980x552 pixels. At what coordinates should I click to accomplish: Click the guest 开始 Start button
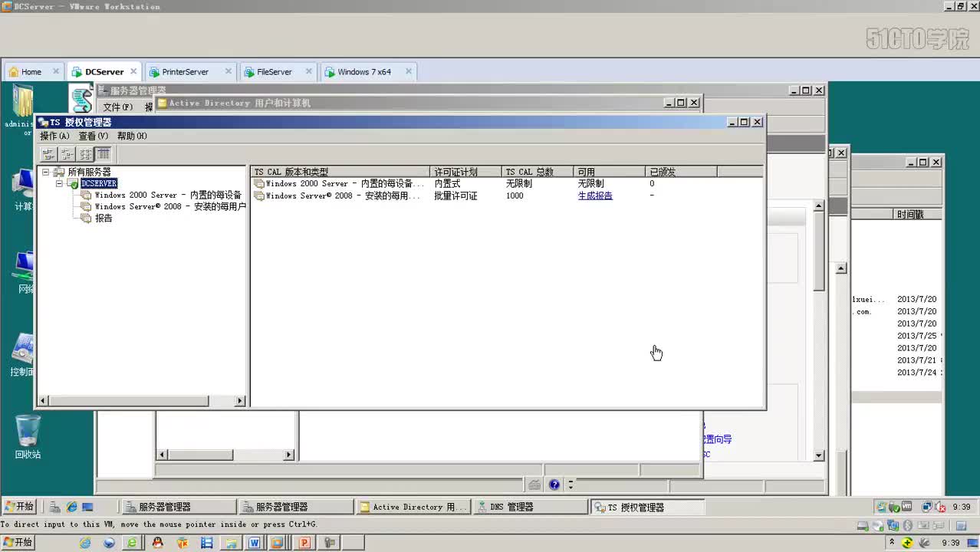(x=20, y=507)
